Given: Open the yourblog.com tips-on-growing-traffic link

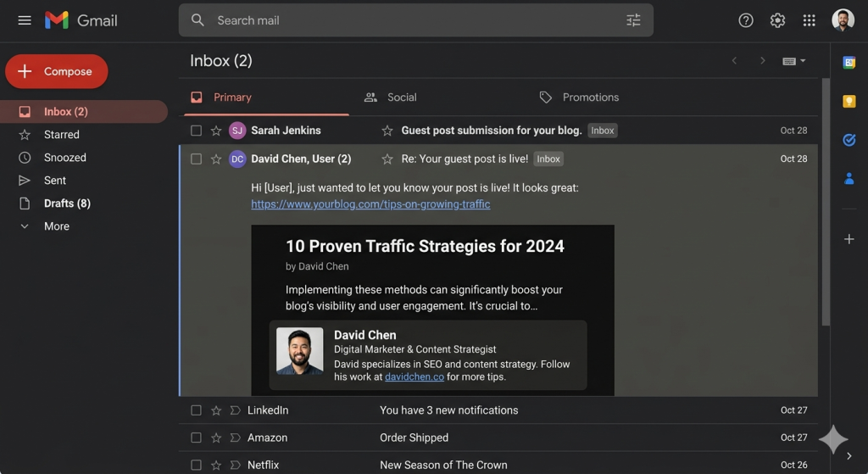Looking at the screenshot, I should pos(370,204).
